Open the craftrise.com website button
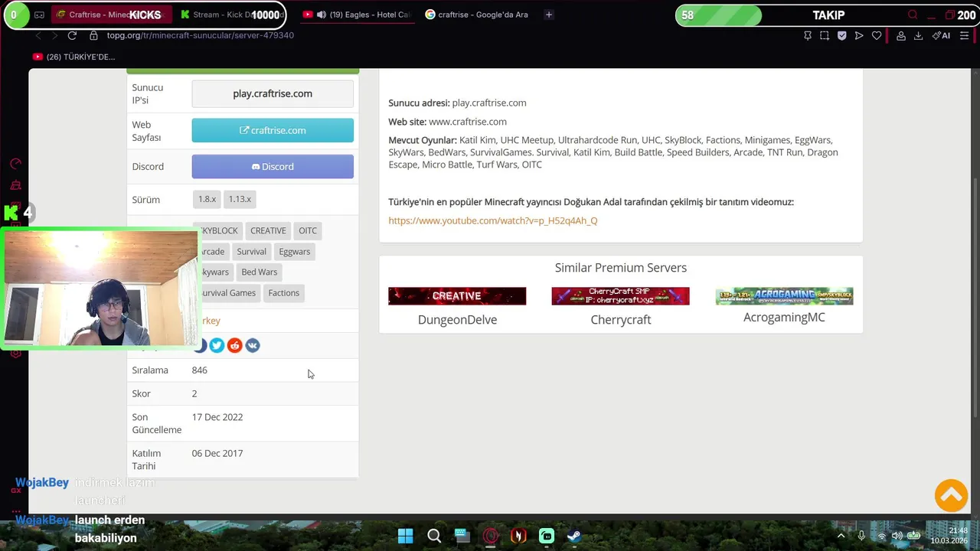The height and width of the screenshot is (551, 980). click(x=273, y=130)
